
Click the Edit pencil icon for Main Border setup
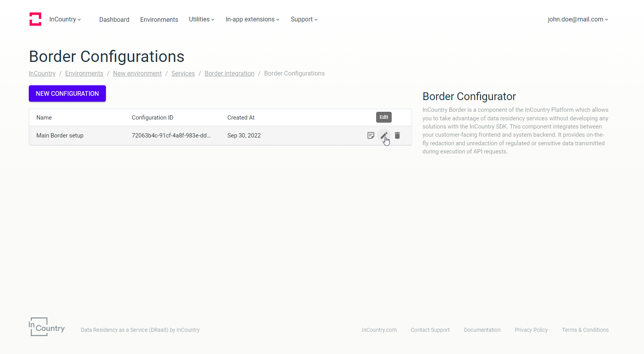[x=384, y=136]
